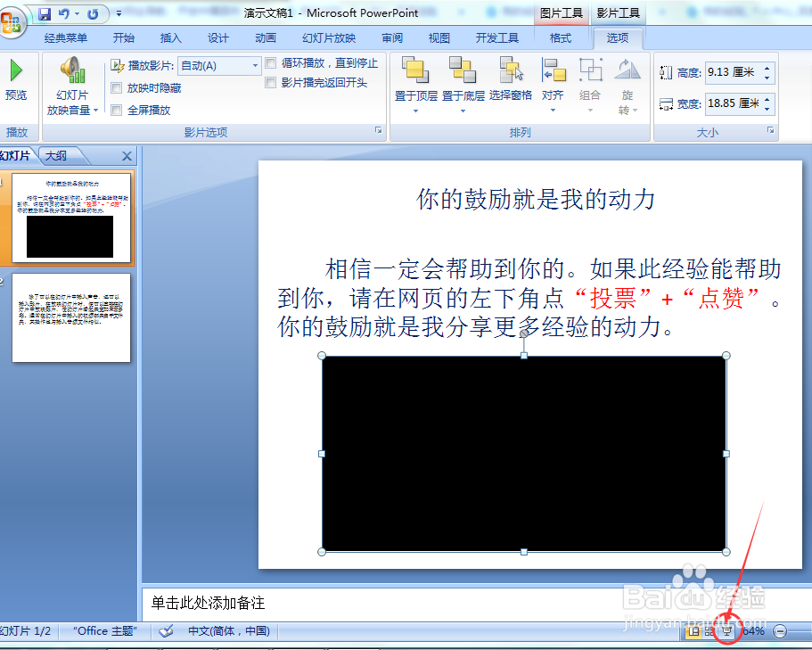The height and width of the screenshot is (650, 812).
Task: Open the 开发工具 tab
Action: click(497, 37)
